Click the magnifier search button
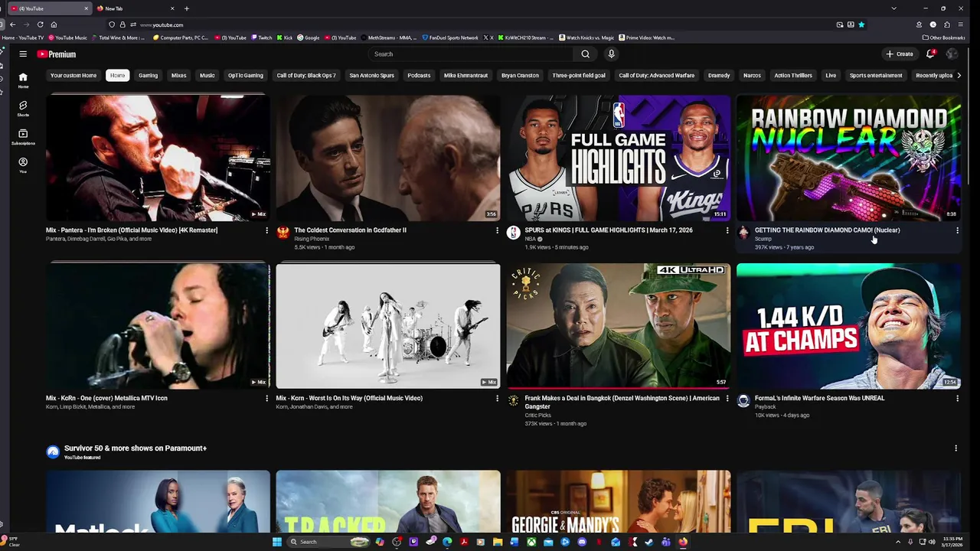Screen dimensions: 980x551 pyautogui.click(x=585, y=54)
